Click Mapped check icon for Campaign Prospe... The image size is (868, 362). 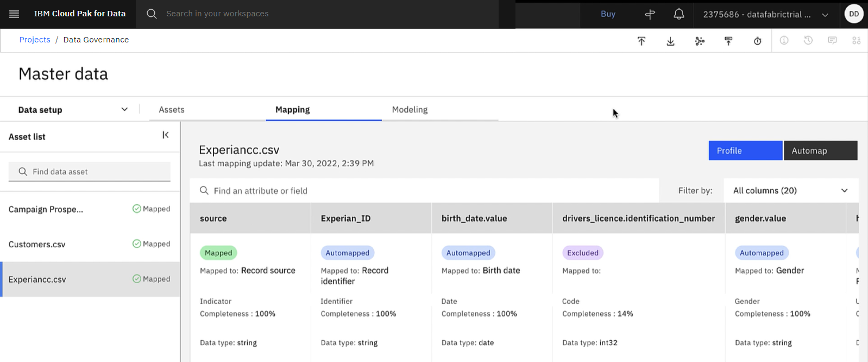tap(137, 209)
